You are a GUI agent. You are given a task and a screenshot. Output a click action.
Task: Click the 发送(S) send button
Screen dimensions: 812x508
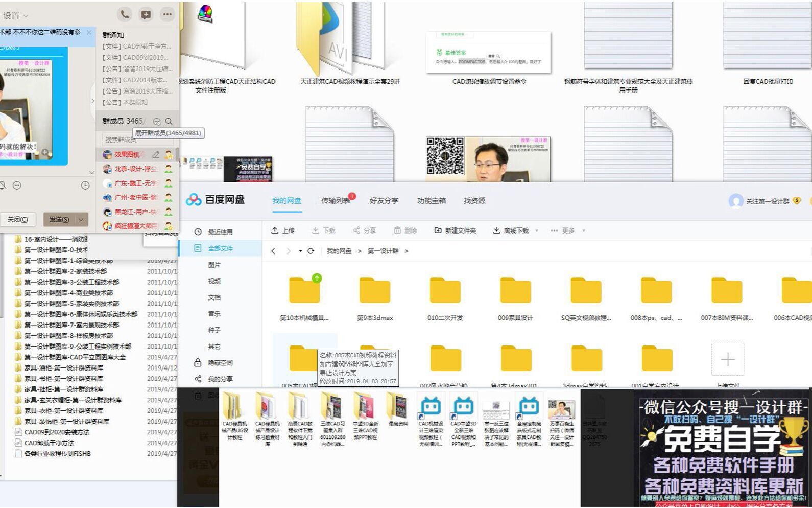[x=60, y=219]
